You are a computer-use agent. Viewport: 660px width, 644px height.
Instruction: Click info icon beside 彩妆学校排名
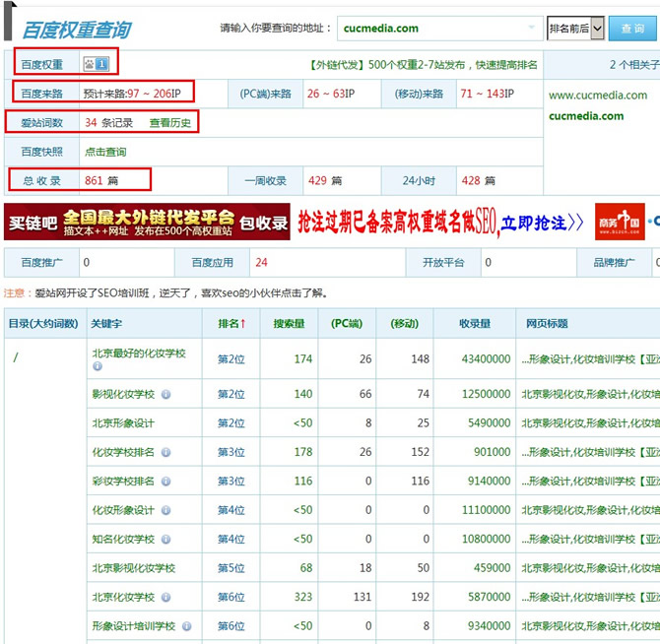pos(165,482)
